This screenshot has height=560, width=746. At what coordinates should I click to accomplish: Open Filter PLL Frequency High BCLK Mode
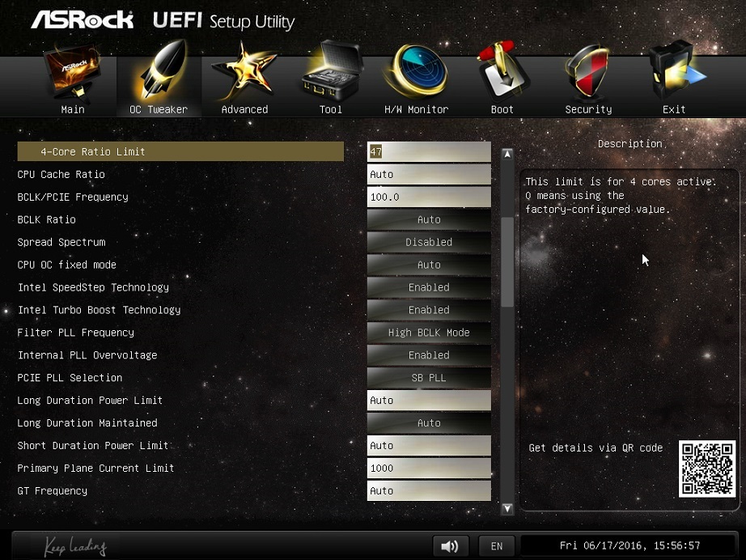pos(429,333)
